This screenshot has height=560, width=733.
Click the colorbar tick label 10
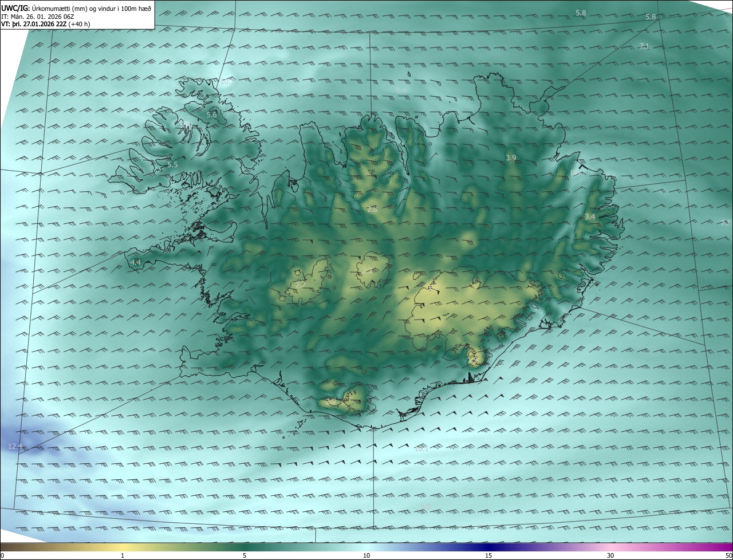pos(366,555)
